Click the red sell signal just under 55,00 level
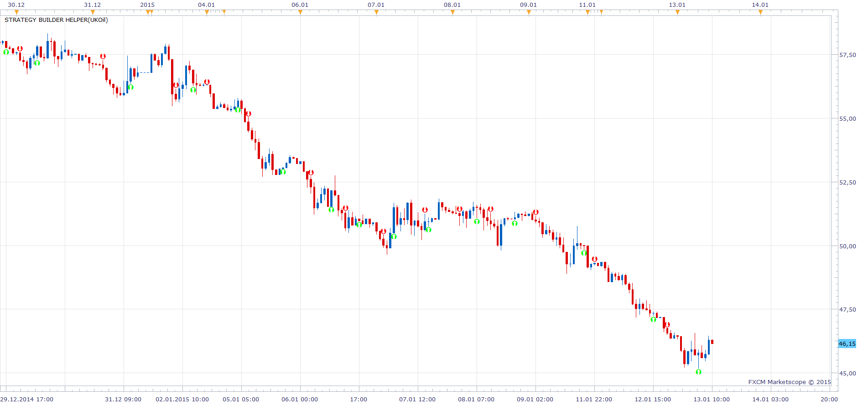This screenshot has height=405, width=868. [248, 113]
